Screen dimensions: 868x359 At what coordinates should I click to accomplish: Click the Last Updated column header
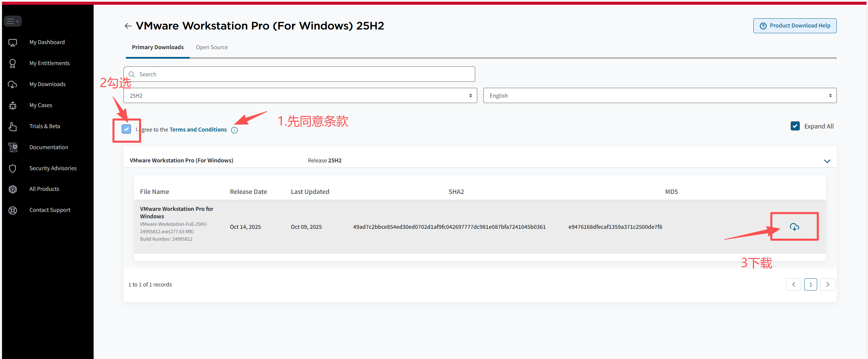point(310,192)
